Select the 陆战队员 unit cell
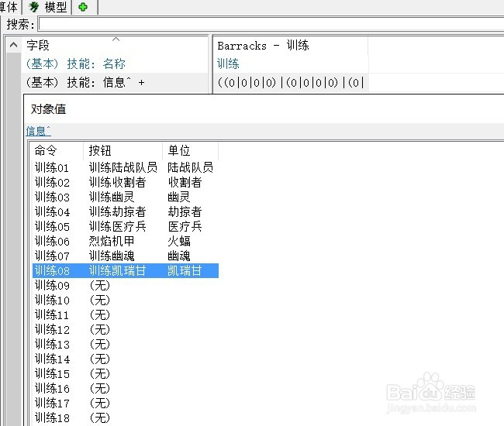Screen dimensions: 504x426 (x=190, y=167)
